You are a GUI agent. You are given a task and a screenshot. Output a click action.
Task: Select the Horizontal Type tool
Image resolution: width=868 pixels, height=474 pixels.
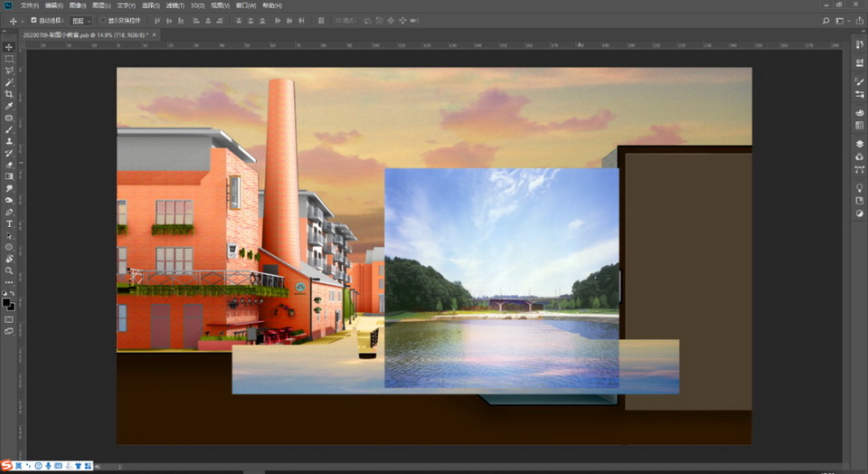(x=9, y=223)
